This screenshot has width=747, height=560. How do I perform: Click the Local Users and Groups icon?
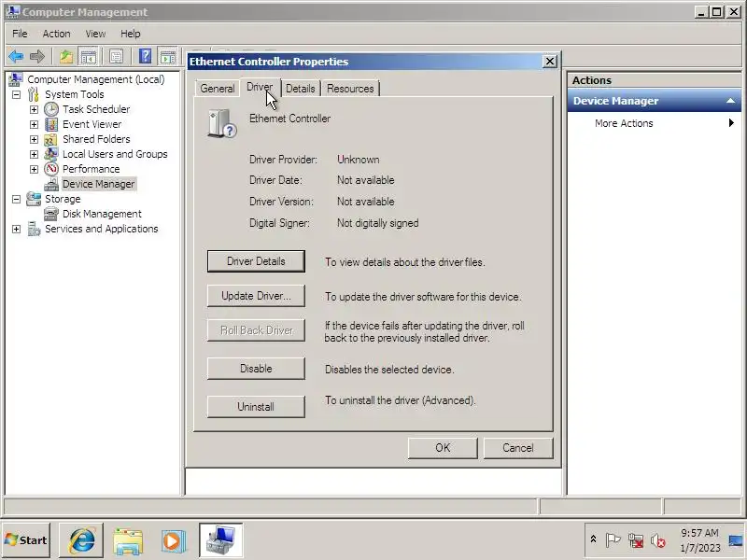51,154
